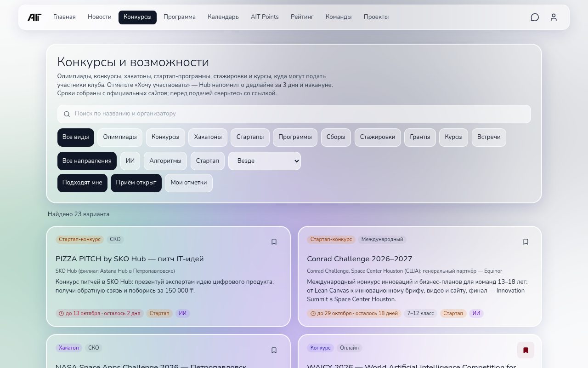Filter by Стартапы
588x368 pixels.
250,138
